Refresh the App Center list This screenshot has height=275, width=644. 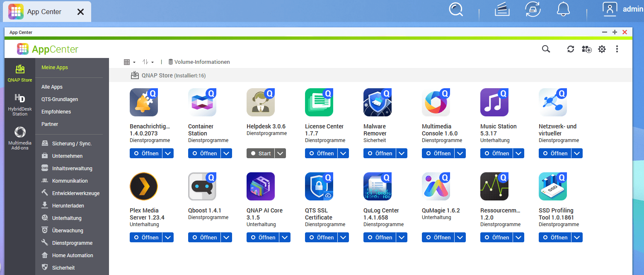(x=571, y=49)
